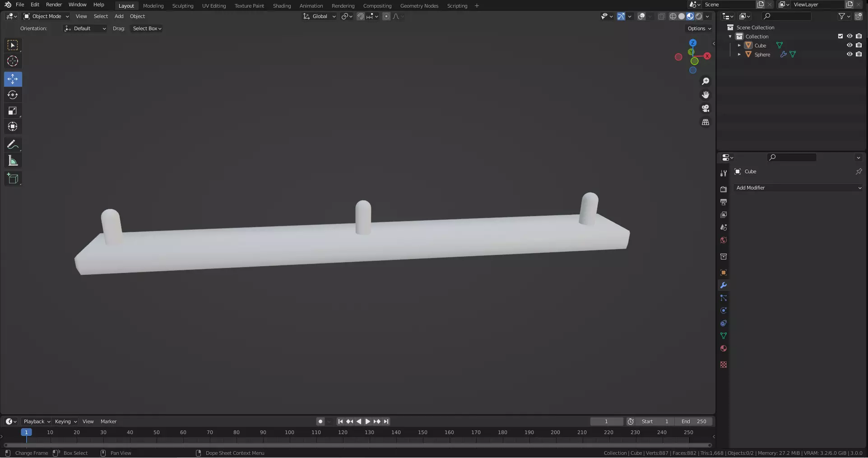The height and width of the screenshot is (458, 868).
Task: Toggle Sphere eye visibility icon
Action: pyautogui.click(x=849, y=54)
